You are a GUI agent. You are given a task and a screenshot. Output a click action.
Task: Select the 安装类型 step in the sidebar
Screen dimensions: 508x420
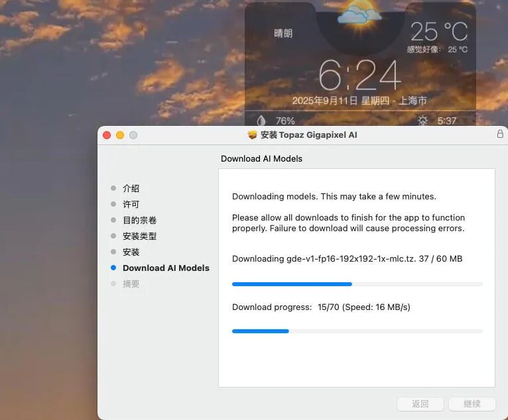click(x=140, y=236)
